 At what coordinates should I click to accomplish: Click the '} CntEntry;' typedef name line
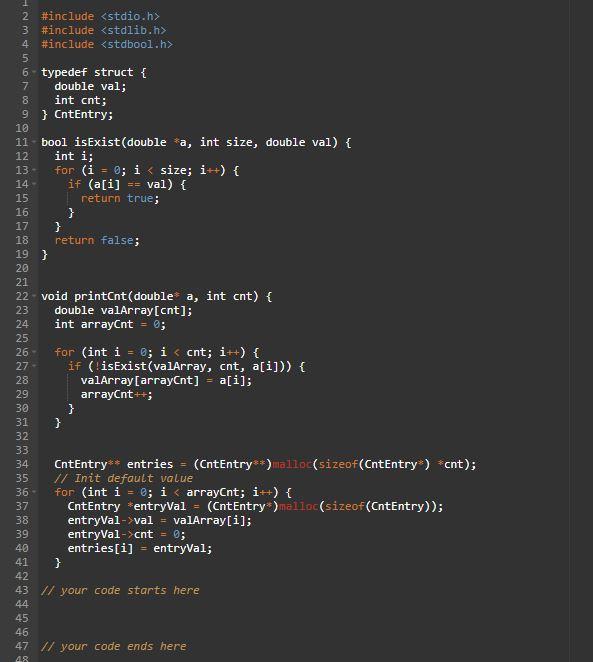77,114
